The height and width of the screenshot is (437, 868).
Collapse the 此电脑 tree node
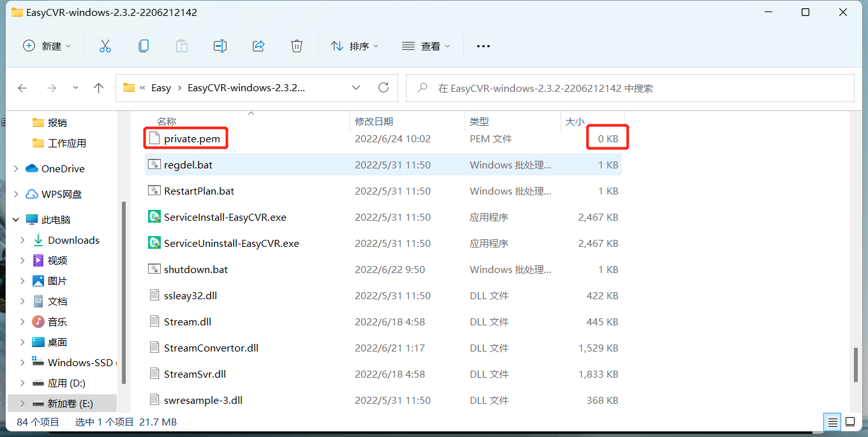coord(15,219)
